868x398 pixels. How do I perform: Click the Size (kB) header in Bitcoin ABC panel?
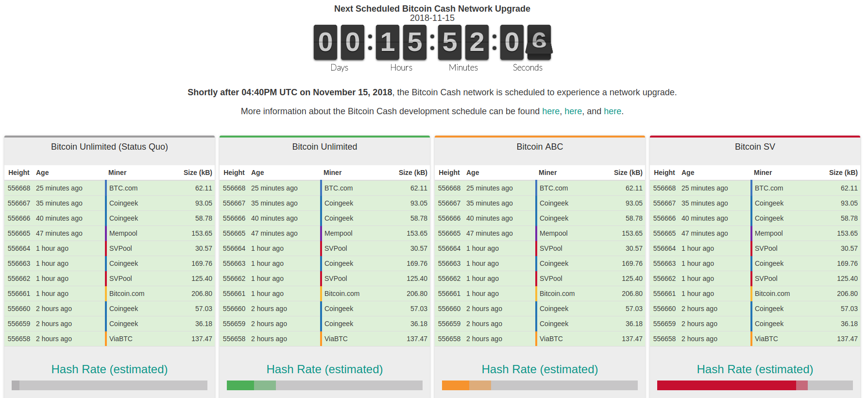628,173
